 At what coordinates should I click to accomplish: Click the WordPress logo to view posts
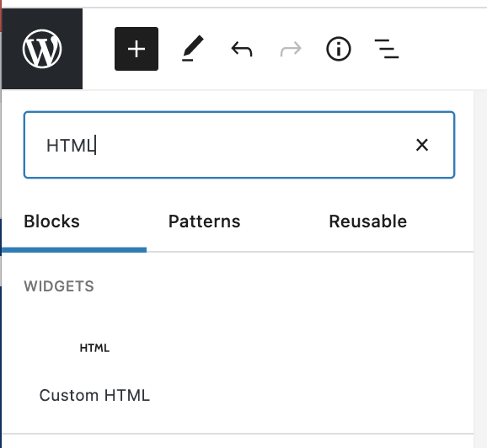pyautogui.click(x=42, y=49)
